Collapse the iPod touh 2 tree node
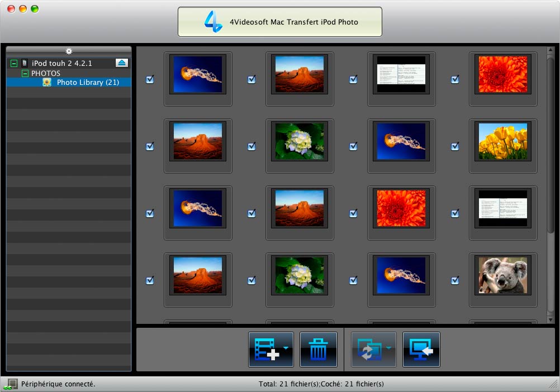Viewport: 560px width, 392px height. [x=14, y=64]
